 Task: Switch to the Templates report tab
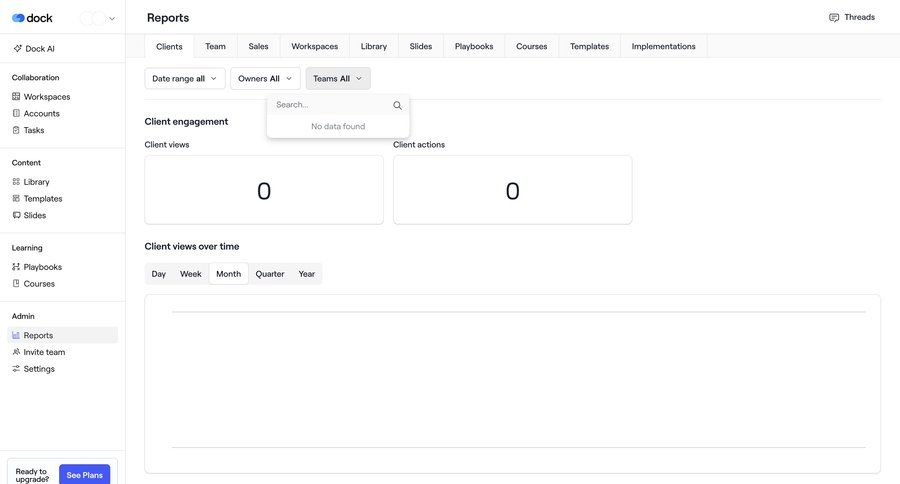click(x=589, y=46)
